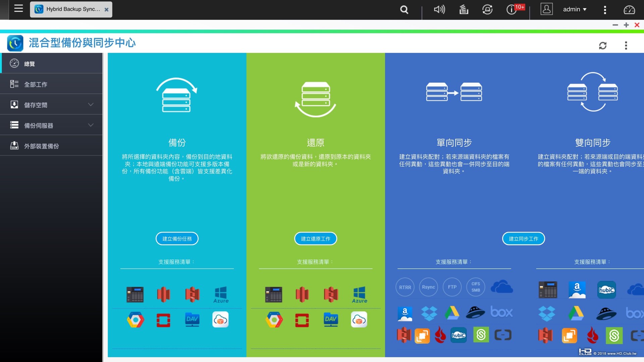This screenshot has height=362, width=644.
Task: Open the volume control icon
Action: coord(439,9)
